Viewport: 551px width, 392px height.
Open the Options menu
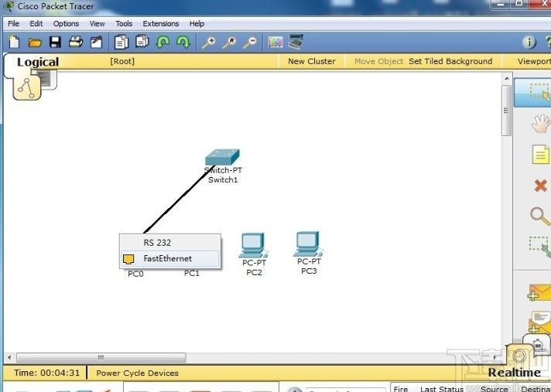point(66,23)
